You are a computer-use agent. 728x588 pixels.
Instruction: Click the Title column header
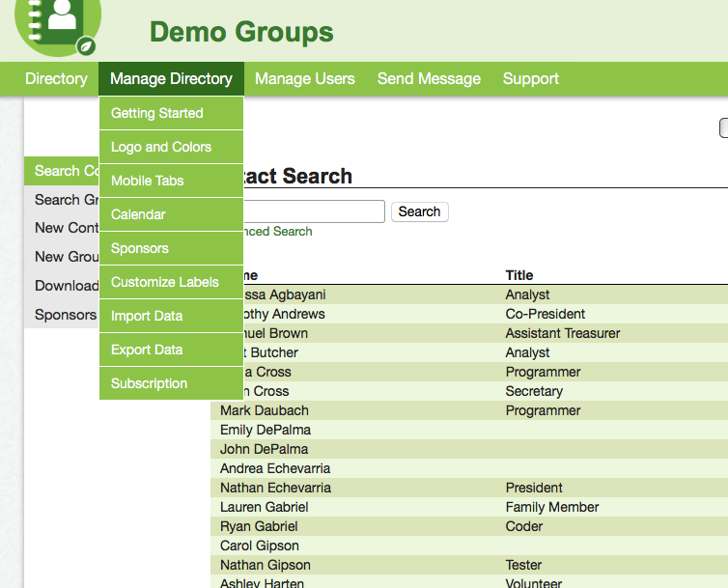519,275
